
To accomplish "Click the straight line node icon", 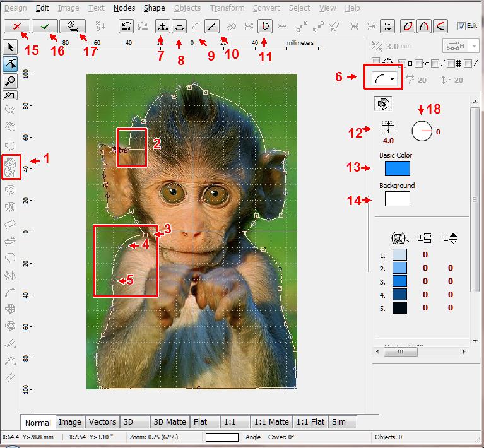I will click(212, 27).
